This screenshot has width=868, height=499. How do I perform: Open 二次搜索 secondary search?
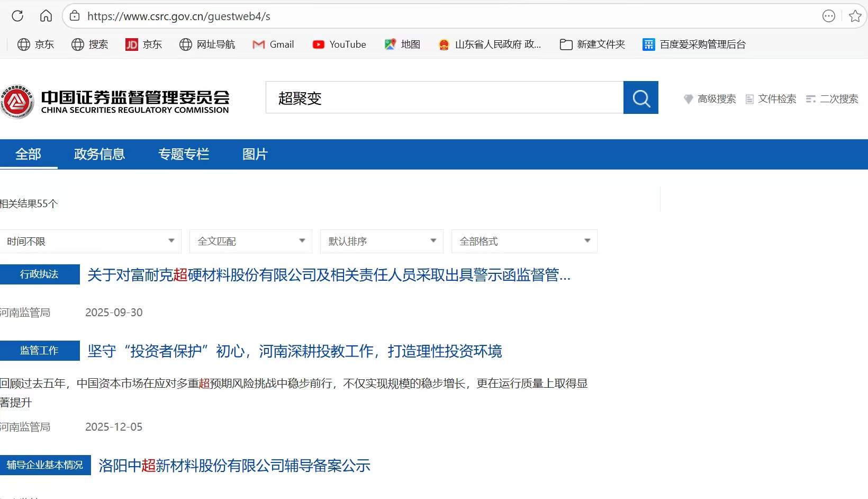pos(832,99)
